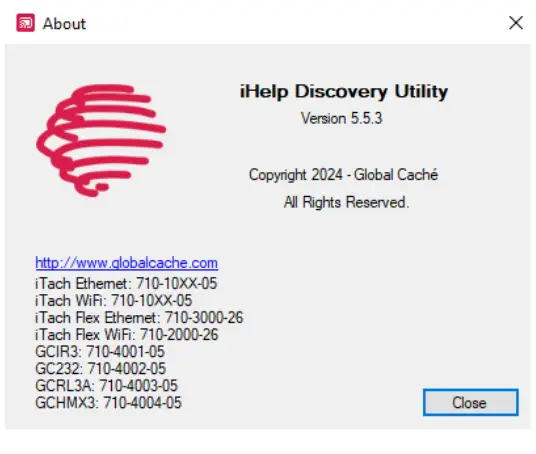Close the About dialog with the X
The height and width of the screenshot is (454, 536).
tap(515, 23)
